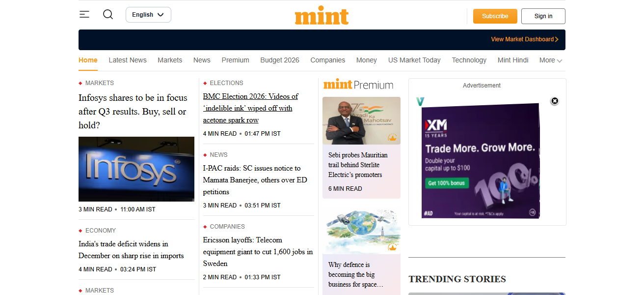
Task: Click the Mint Premium logo heading
Action: (358, 85)
